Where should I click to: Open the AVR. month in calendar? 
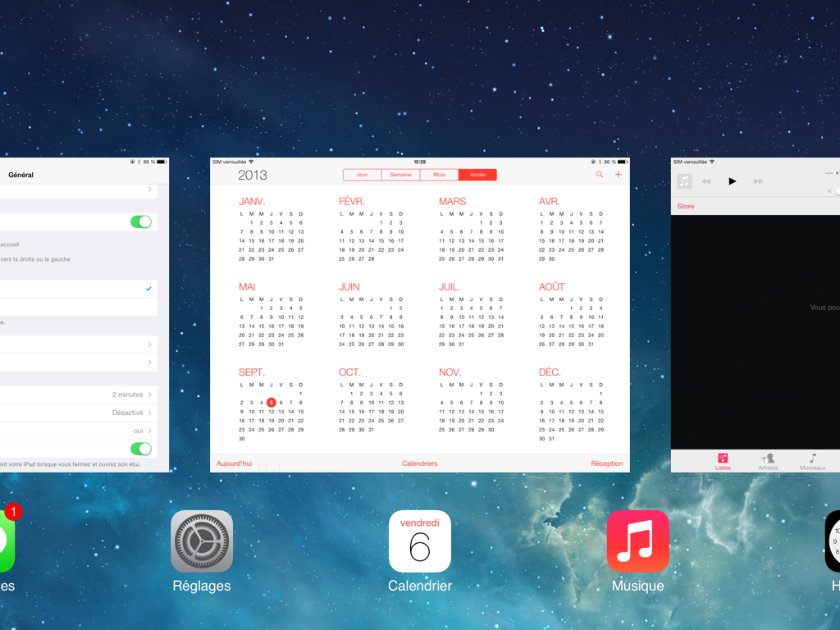571,231
